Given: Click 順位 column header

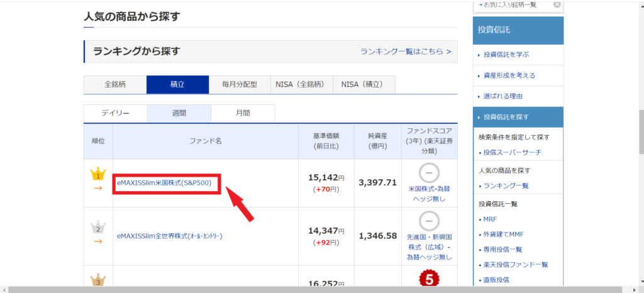Looking at the screenshot, I should (x=98, y=141).
